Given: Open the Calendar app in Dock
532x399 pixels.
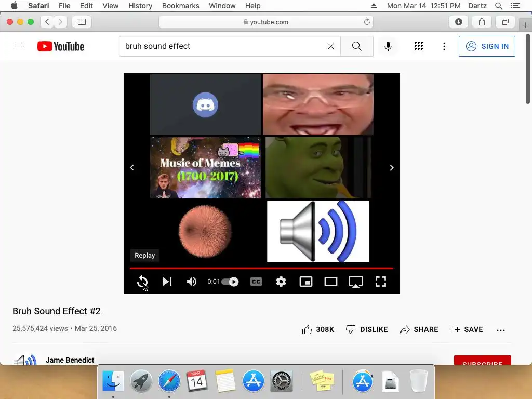Looking at the screenshot, I should (197, 380).
